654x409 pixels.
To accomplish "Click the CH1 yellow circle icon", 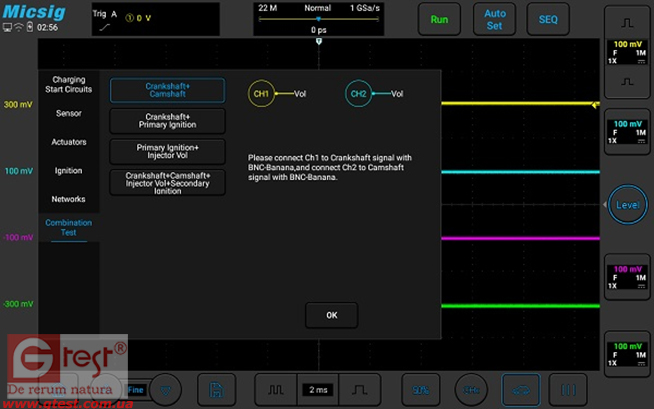I will 261,94.
